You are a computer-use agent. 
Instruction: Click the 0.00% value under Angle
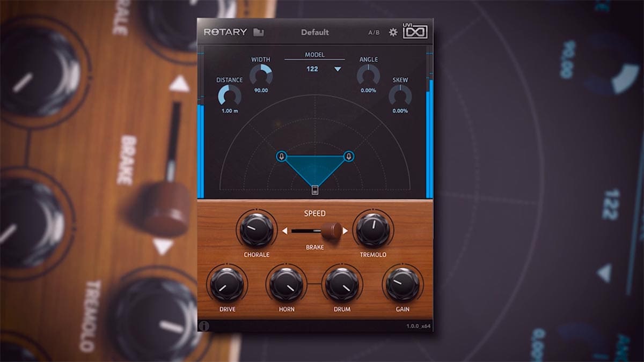(x=369, y=90)
